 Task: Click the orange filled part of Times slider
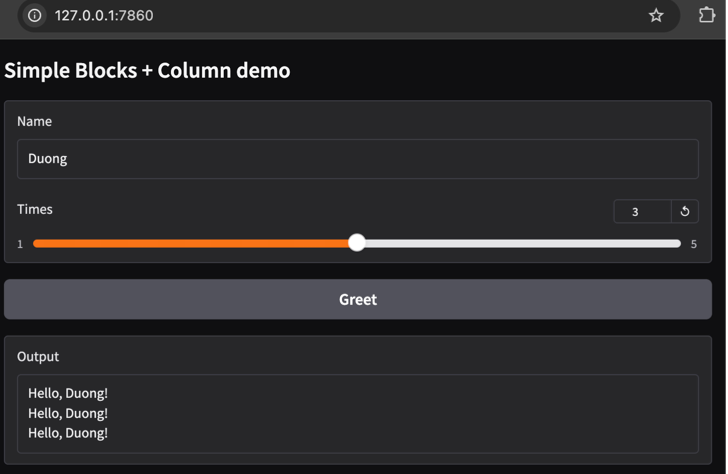pos(190,243)
